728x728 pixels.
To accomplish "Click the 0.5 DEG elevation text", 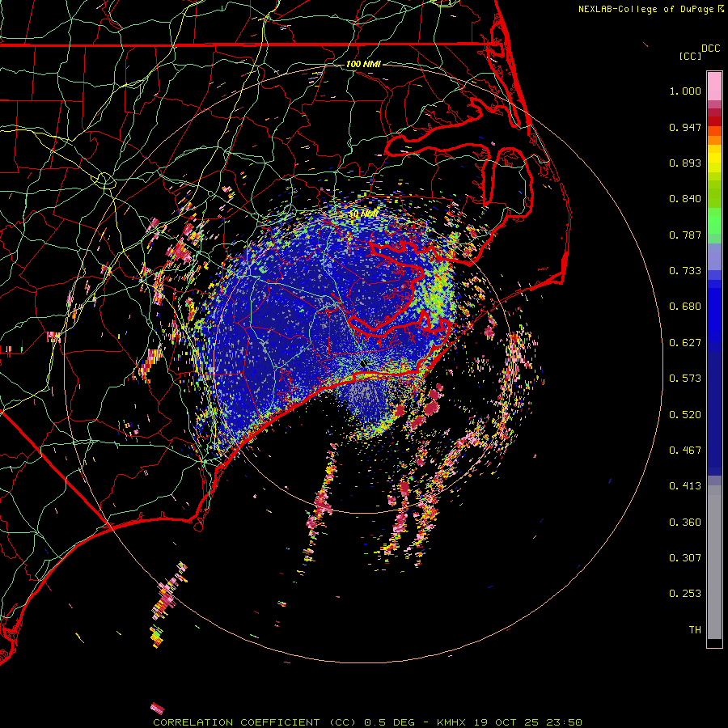I will click(389, 722).
